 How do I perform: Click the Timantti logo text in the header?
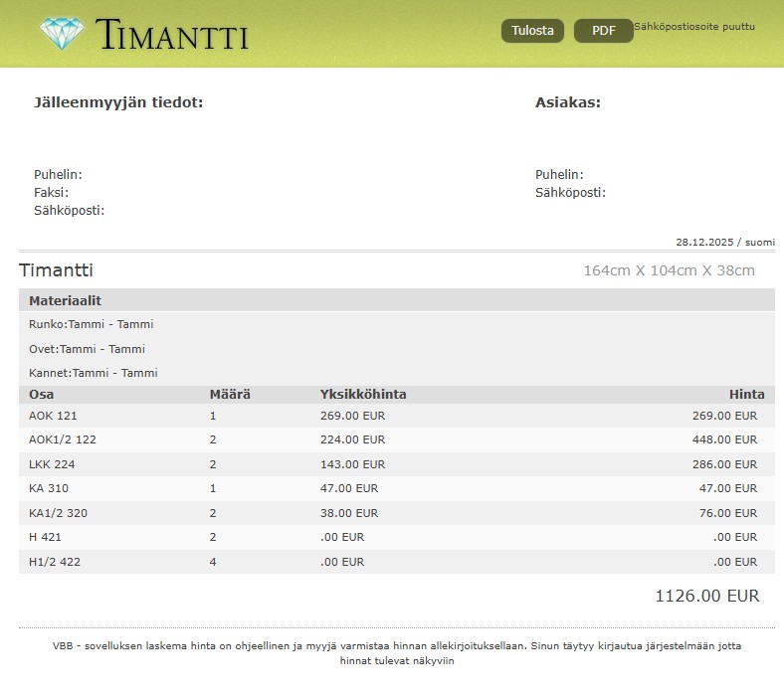click(x=172, y=35)
